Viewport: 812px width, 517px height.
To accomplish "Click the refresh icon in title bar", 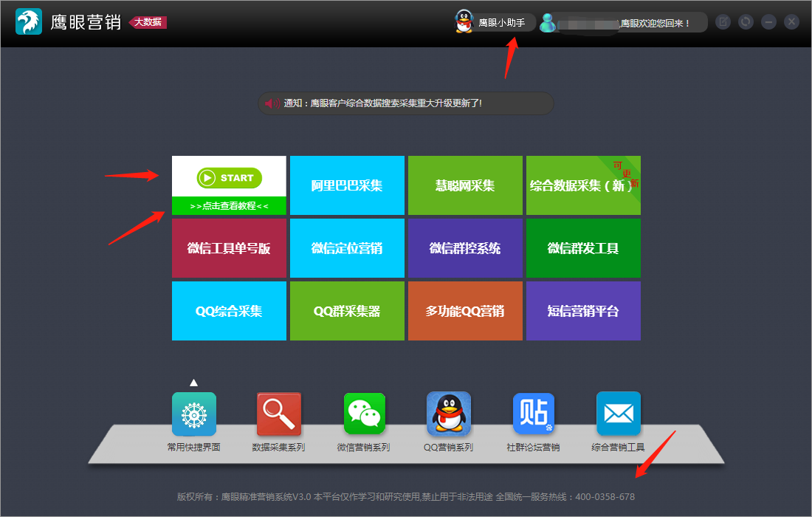I will pyautogui.click(x=746, y=21).
